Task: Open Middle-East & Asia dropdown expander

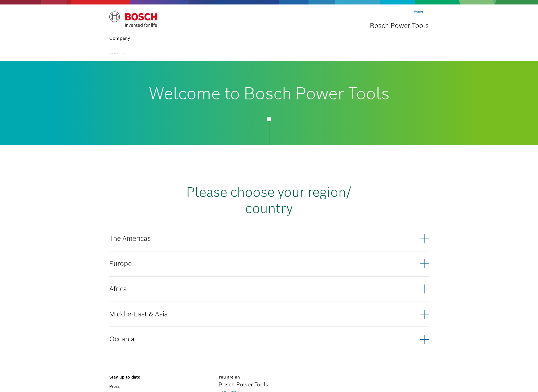Action: 424,314
